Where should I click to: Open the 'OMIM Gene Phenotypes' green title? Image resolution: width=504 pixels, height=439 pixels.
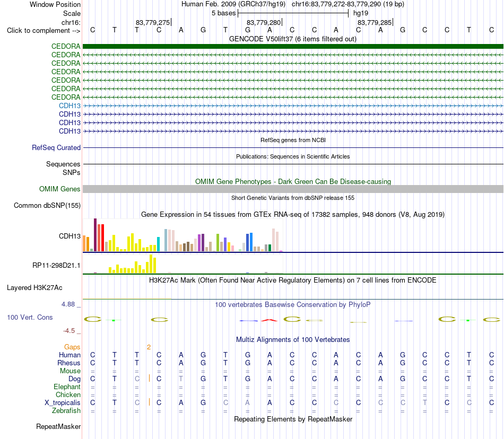(x=293, y=181)
